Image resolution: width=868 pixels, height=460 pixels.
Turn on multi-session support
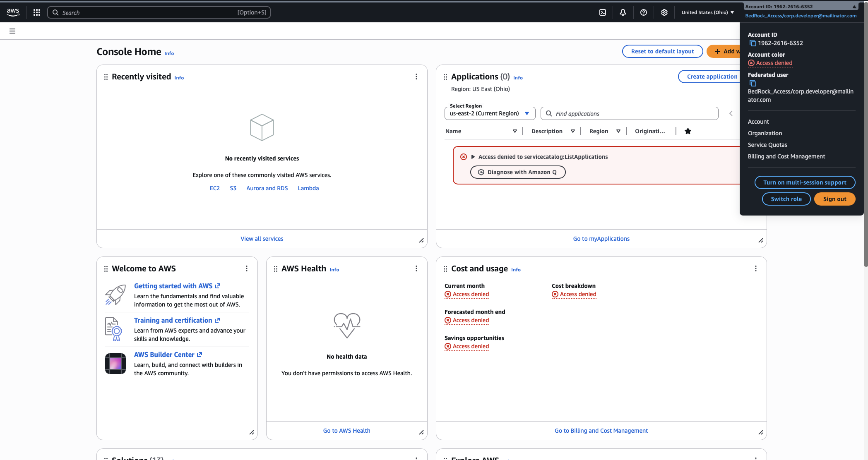click(x=805, y=182)
